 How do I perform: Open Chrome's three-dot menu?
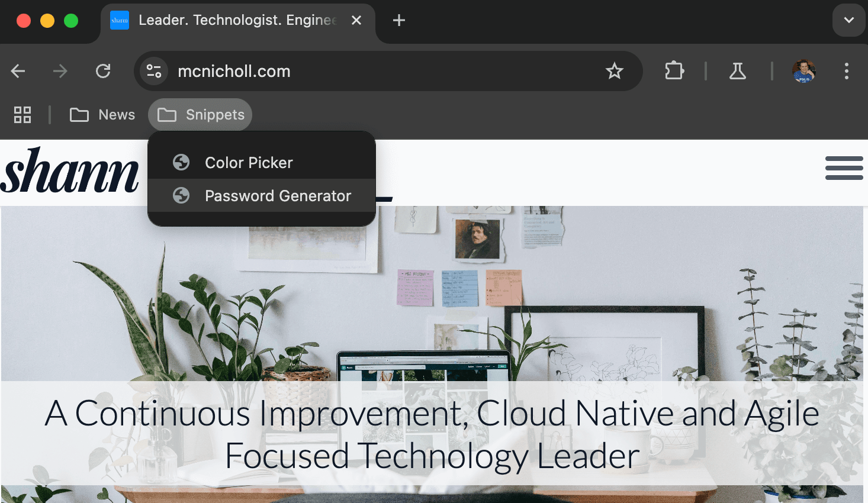pos(847,71)
